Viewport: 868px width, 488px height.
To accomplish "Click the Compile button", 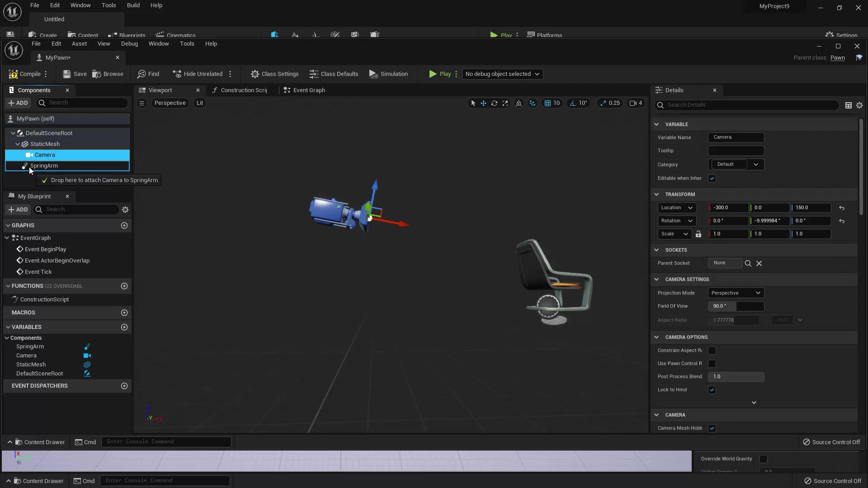I will click(x=25, y=74).
